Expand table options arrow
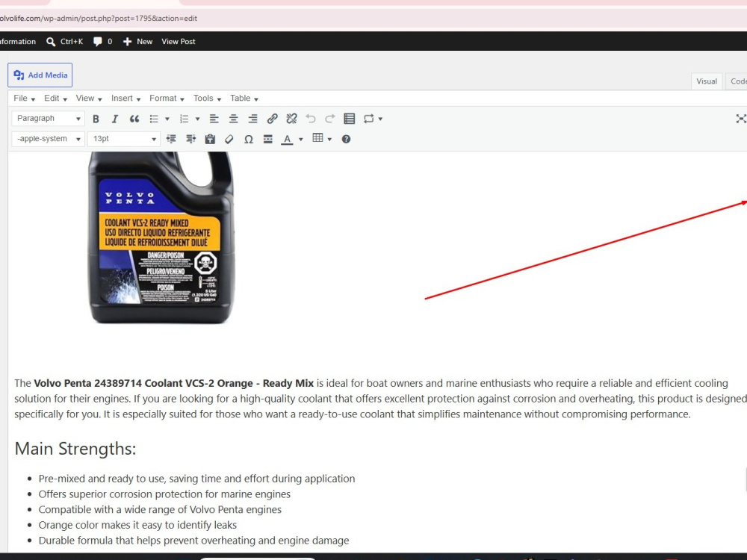Viewport: 747px width, 560px height. click(329, 140)
